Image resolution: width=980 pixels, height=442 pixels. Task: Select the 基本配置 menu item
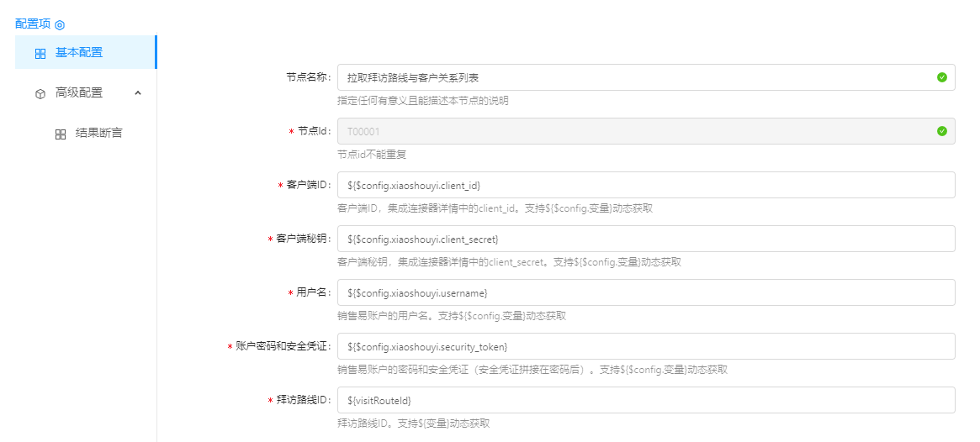tap(79, 53)
